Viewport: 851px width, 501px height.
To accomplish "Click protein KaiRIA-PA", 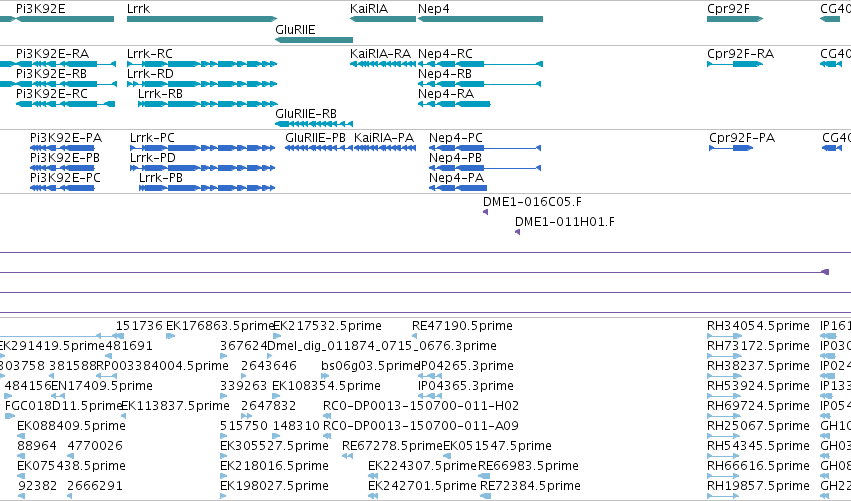I will pyautogui.click(x=385, y=148).
